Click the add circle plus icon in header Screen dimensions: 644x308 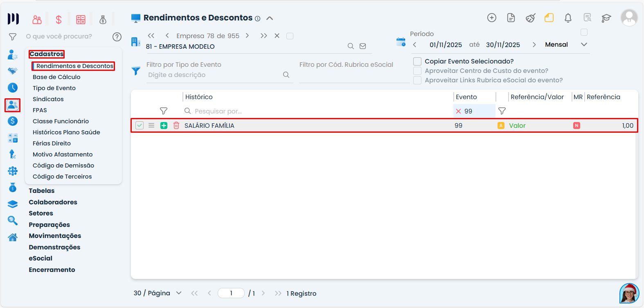coord(492,18)
